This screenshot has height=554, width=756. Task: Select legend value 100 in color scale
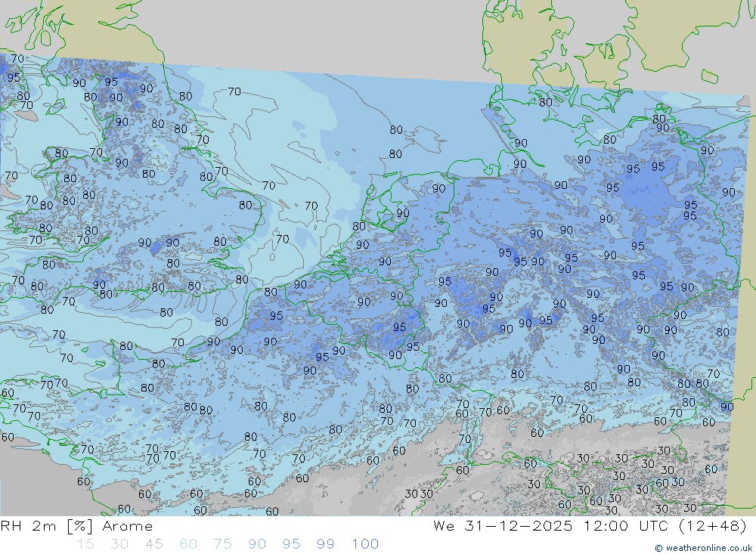click(x=365, y=544)
